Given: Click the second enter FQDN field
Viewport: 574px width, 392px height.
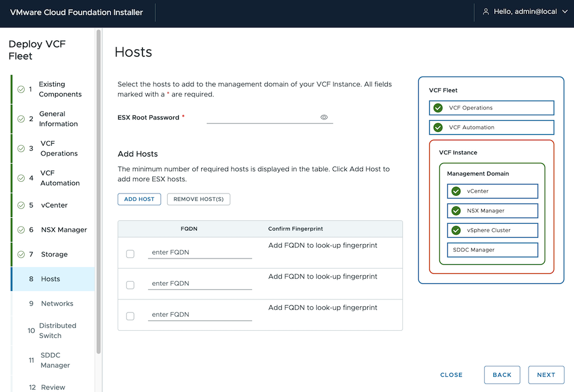Looking at the screenshot, I should point(200,284).
